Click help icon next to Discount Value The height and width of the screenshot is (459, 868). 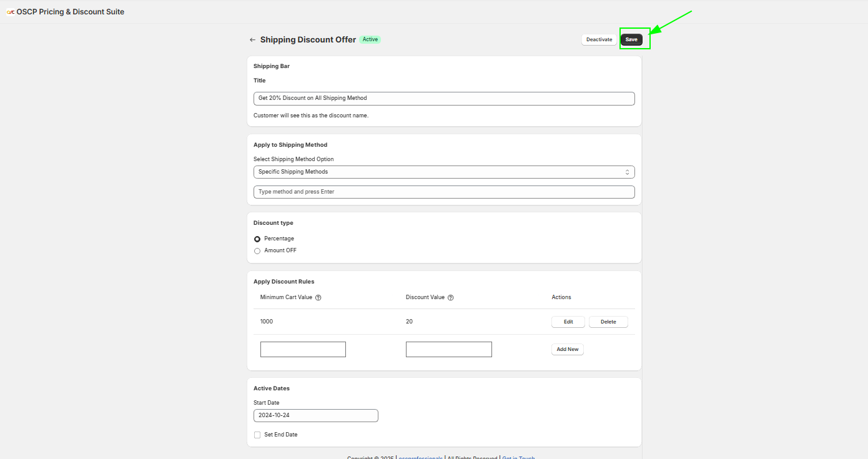tap(451, 298)
